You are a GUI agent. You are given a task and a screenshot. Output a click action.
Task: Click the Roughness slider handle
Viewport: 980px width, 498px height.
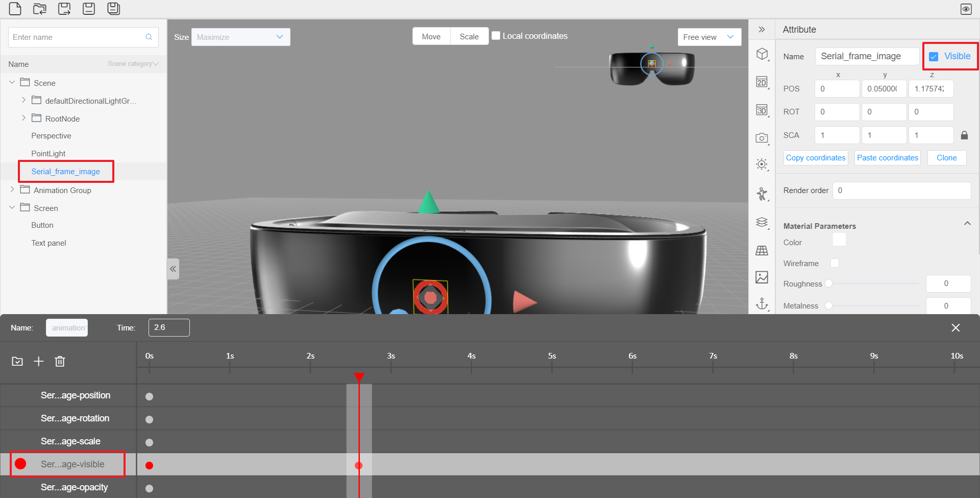click(829, 283)
